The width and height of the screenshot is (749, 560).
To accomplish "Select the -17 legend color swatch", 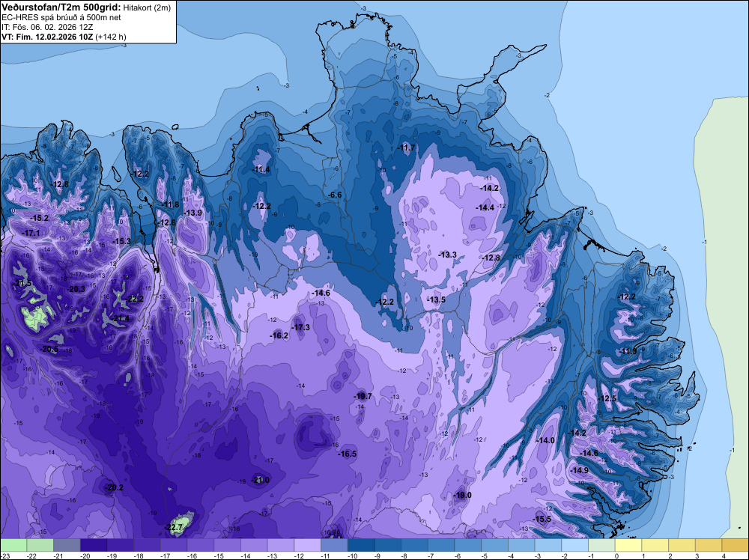I will pos(174,545).
